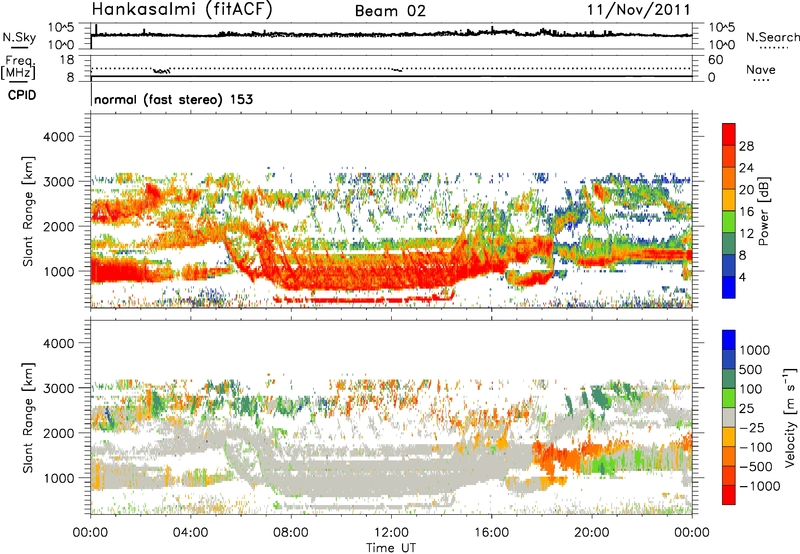This screenshot has width=800, height=554.
Task: Click the '08:00' time tick label
Action: point(290,533)
